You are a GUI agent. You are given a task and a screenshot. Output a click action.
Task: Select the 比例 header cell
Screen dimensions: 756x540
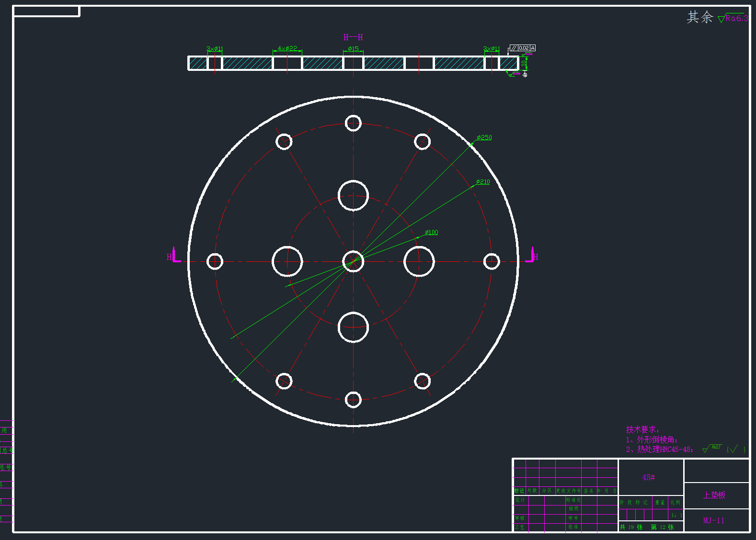pos(676,502)
